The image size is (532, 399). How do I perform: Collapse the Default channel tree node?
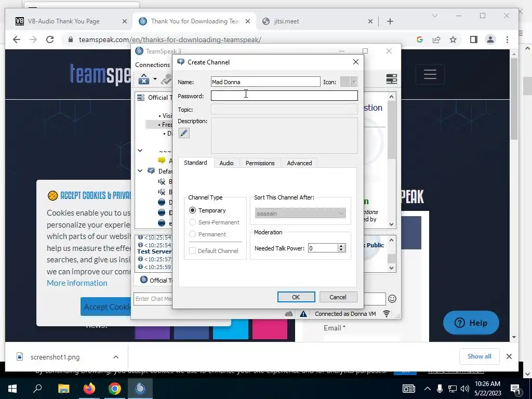140,171
